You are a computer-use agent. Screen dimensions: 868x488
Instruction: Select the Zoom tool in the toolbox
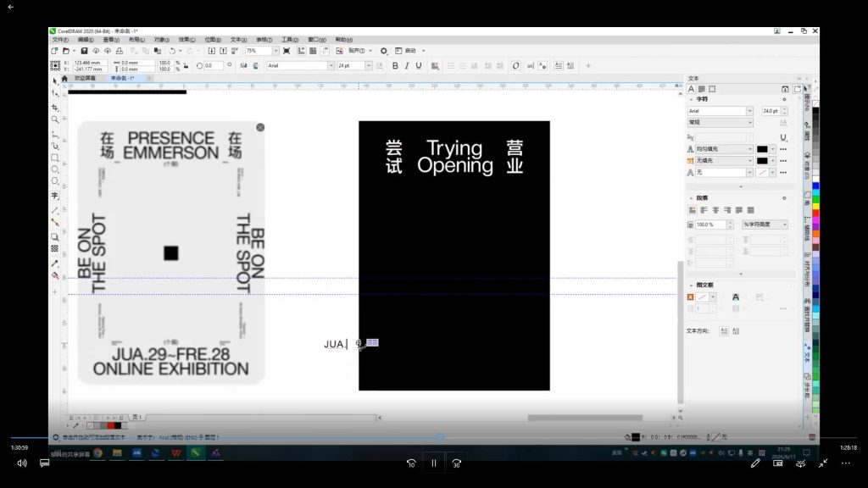(x=55, y=119)
